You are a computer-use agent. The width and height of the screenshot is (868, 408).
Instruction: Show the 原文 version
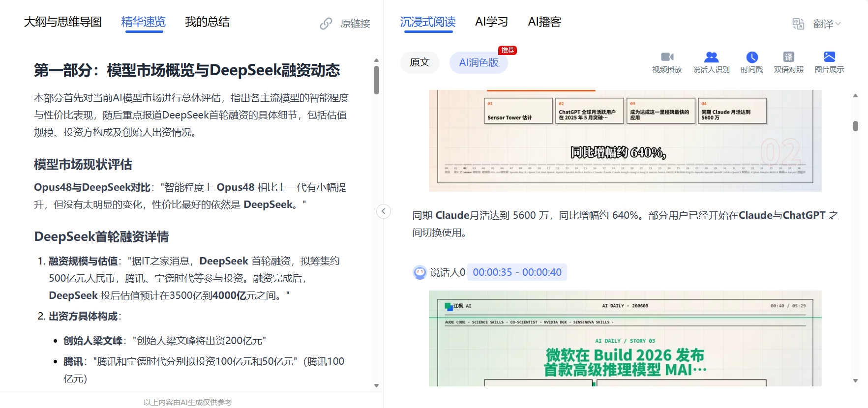click(x=419, y=62)
